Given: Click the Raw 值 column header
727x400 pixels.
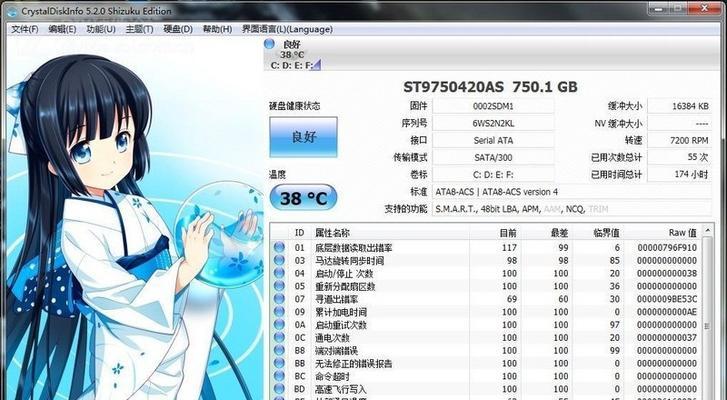Looking at the screenshot, I should click(x=662, y=233).
